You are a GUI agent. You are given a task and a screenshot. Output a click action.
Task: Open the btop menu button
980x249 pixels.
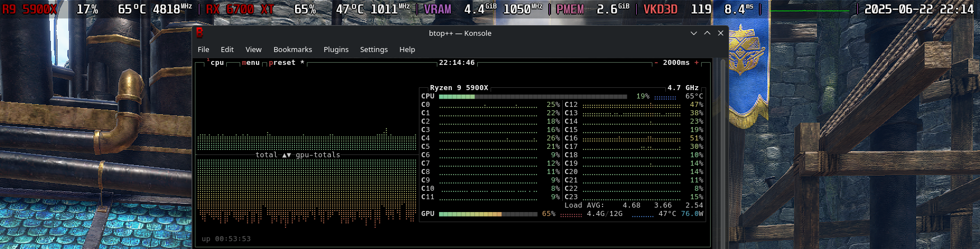(251, 63)
